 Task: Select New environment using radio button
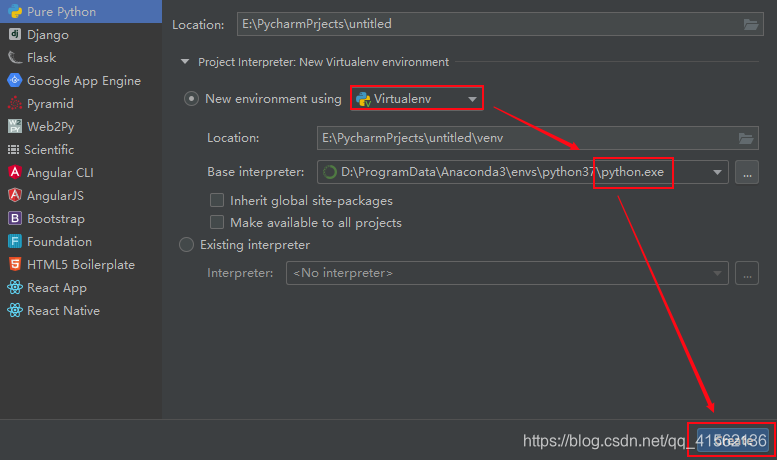[191, 99]
